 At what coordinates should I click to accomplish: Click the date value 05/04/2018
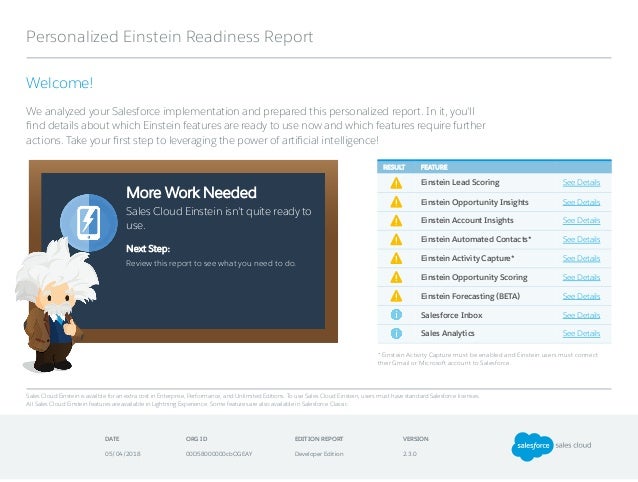point(123,454)
